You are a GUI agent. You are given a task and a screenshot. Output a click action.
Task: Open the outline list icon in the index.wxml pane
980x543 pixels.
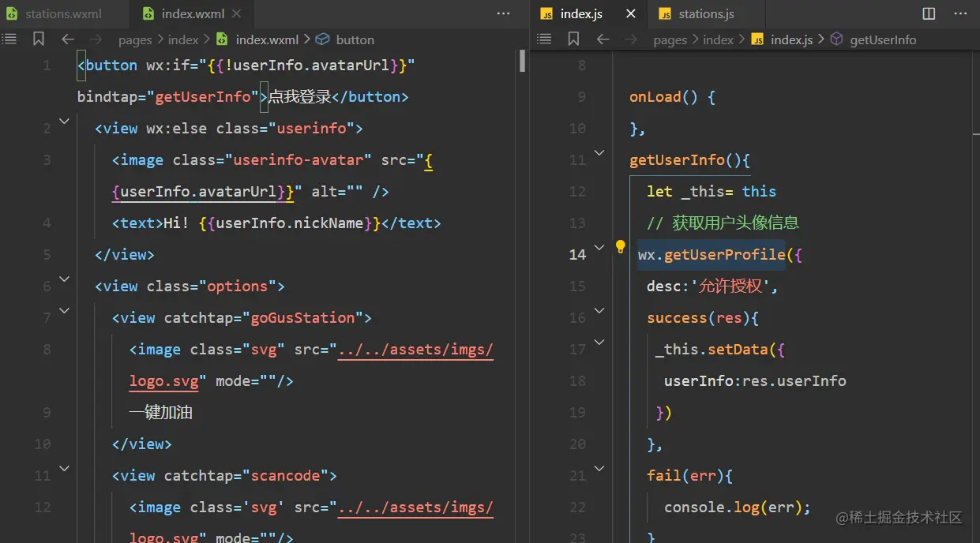pos(9,39)
